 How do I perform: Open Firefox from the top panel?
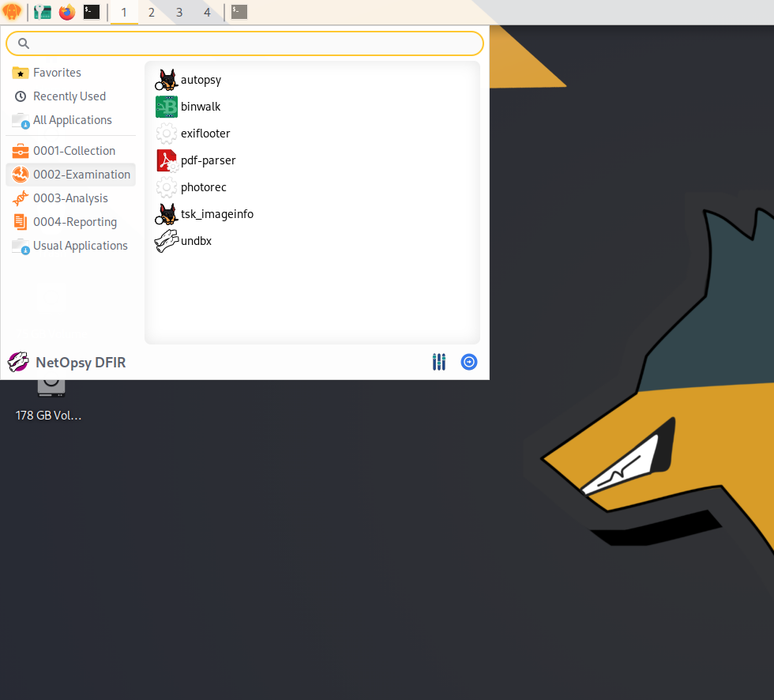[66, 12]
